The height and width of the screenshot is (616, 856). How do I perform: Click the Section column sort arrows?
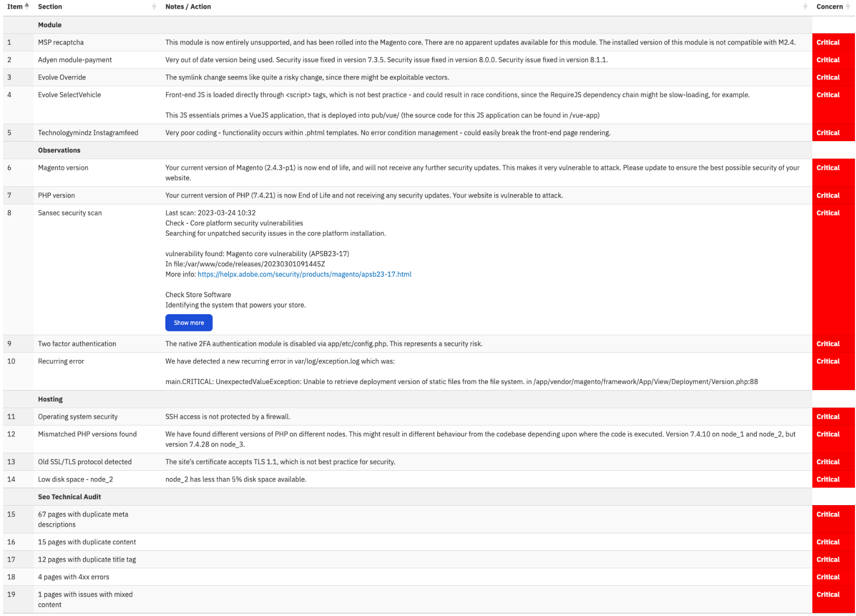154,7
